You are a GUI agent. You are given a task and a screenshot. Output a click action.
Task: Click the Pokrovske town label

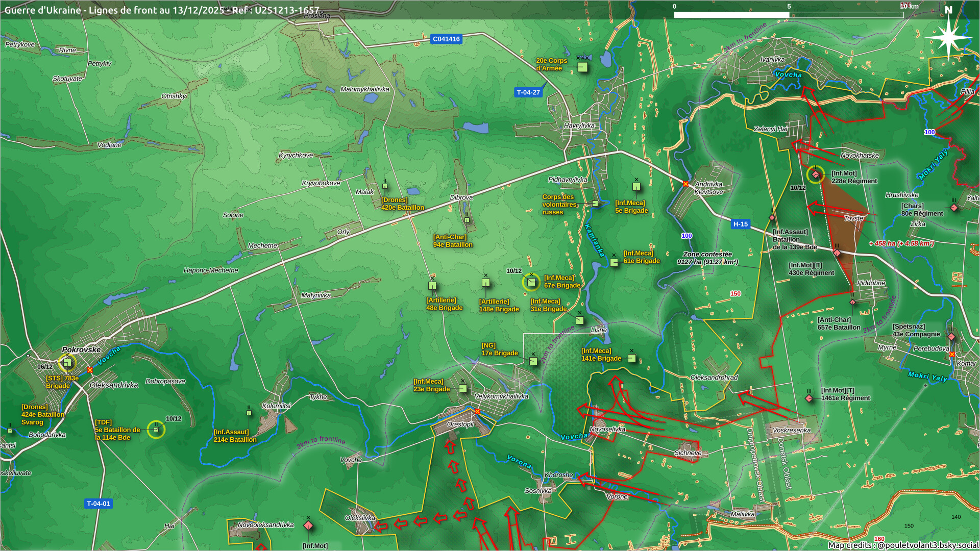point(81,349)
